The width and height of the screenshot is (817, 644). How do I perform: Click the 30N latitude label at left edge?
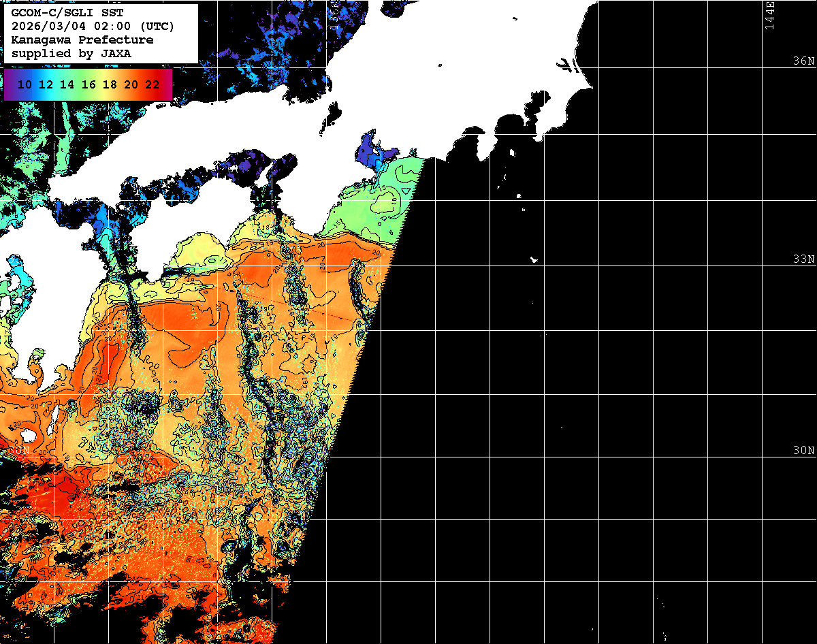tap(18, 451)
